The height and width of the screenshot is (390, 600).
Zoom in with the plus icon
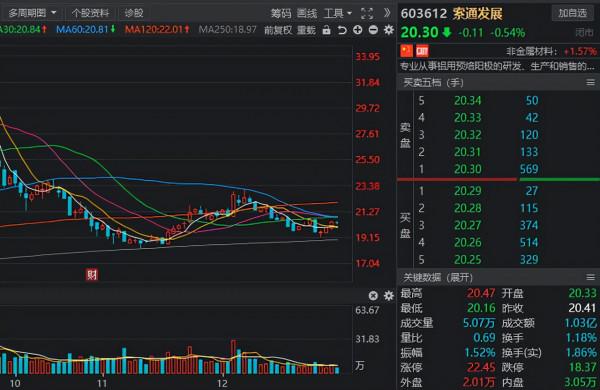358,29
